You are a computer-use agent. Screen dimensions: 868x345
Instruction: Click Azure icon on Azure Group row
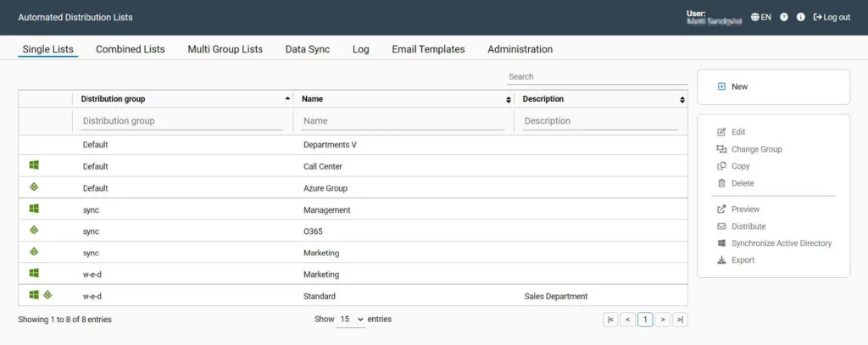[x=34, y=187]
